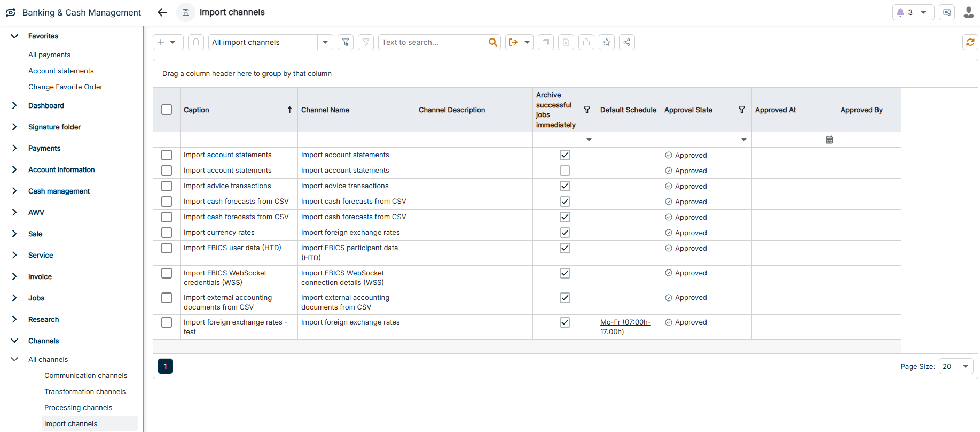This screenshot has width=980, height=432.
Task: Click the add new channel plus button
Action: (161, 42)
